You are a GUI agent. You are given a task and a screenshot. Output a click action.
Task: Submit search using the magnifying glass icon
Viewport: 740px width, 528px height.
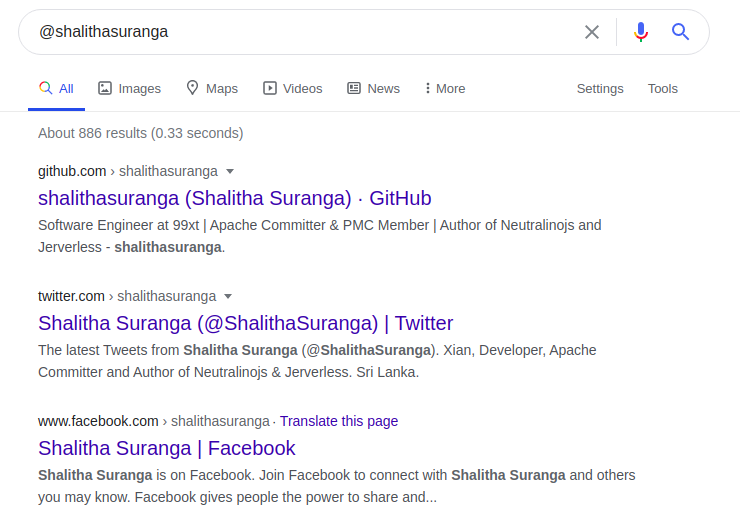point(680,32)
